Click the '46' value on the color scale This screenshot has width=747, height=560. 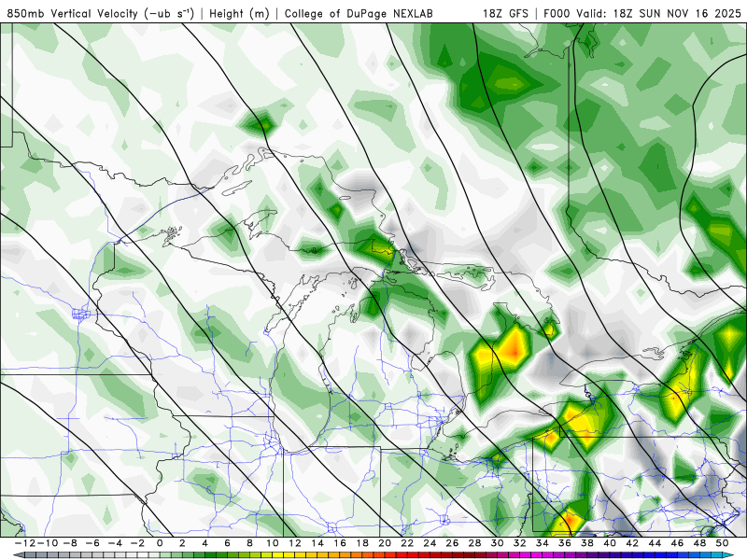click(x=678, y=543)
